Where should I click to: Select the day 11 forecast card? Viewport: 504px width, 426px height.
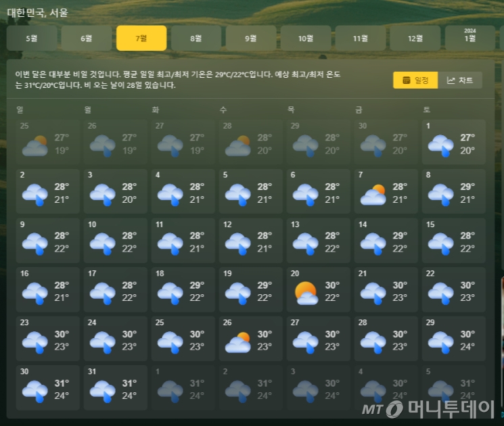pos(183,240)
